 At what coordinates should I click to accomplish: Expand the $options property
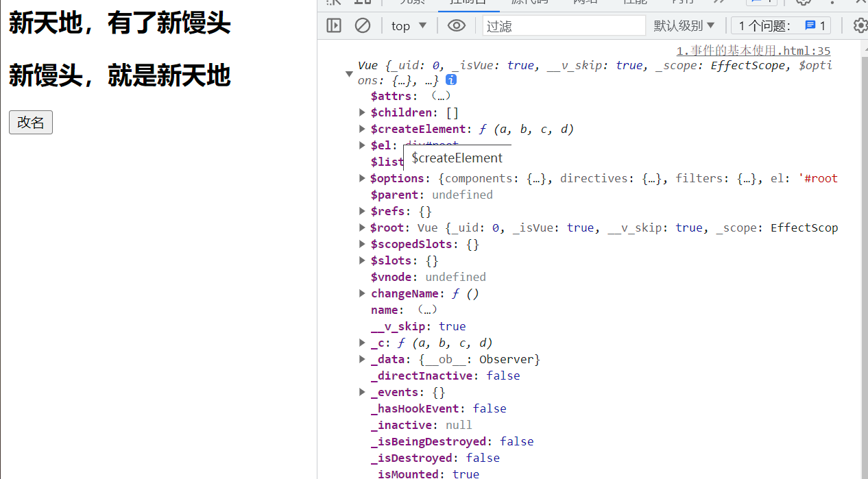click(363, 178)
